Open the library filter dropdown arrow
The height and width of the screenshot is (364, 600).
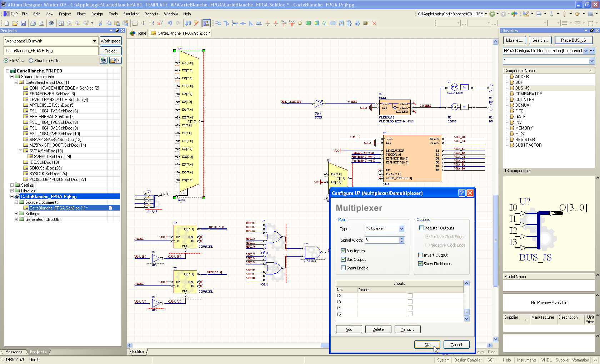[x=592, y=61]
